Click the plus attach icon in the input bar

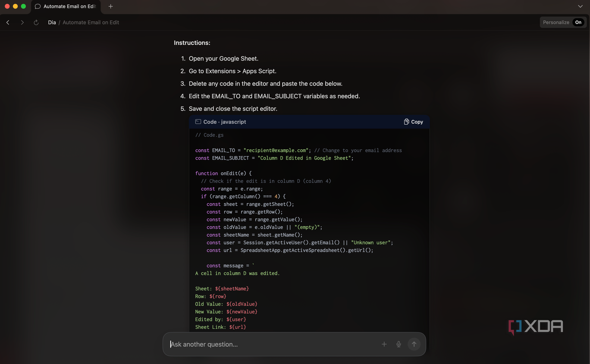pos(384,344)
